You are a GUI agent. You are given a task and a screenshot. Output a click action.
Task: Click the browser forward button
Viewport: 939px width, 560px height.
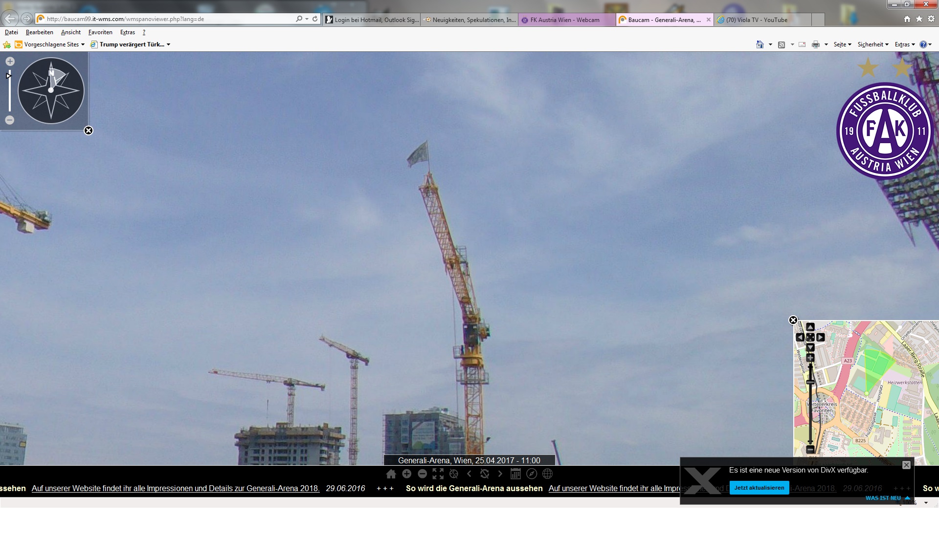[x=27, y=19]
